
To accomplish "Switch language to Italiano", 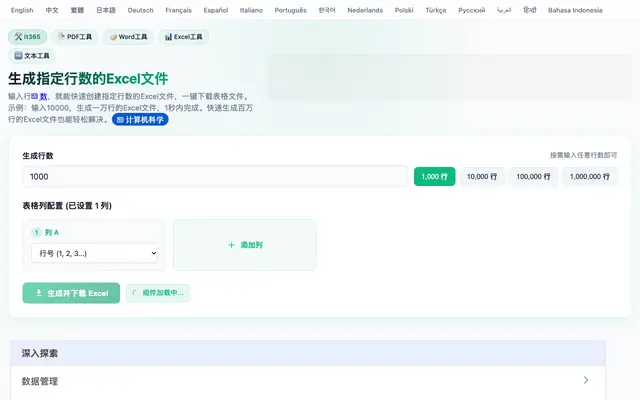I will tap(251, 10).
